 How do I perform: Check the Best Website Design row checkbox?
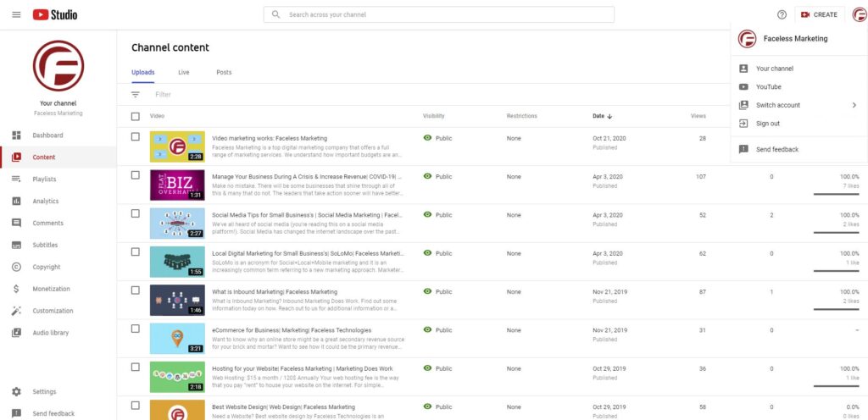point(136,406)
